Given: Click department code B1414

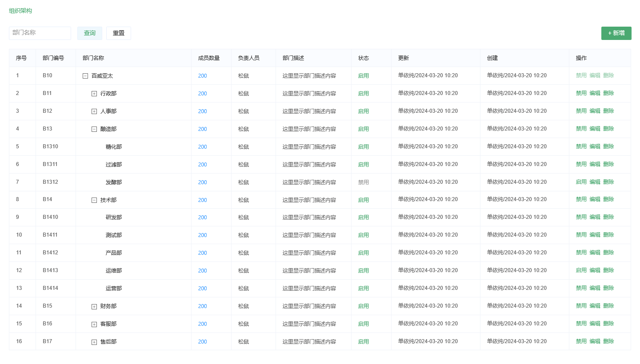Looking at the screenshot, I should (x=50, y=288).
